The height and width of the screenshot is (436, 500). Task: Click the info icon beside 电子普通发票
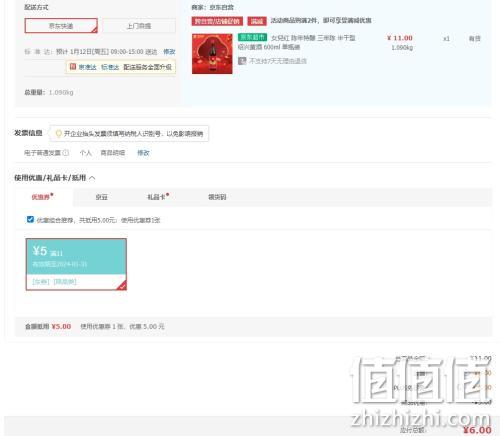click(66, 153)
